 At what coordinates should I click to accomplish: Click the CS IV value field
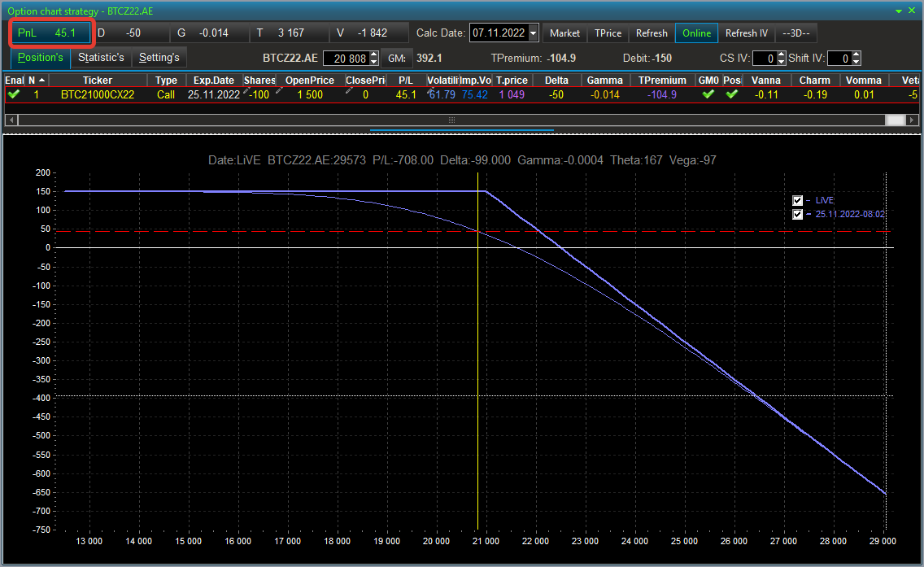(x=764, y=59)
